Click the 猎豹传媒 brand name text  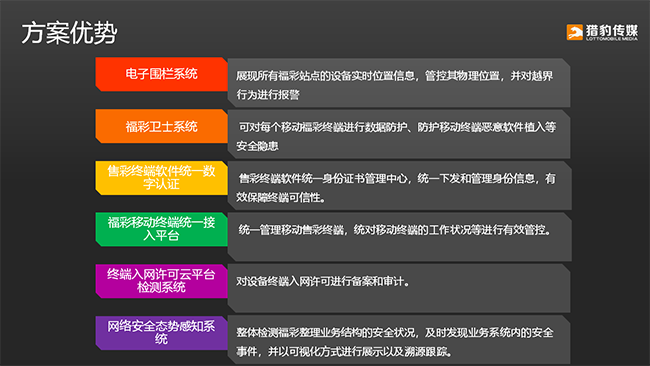coord(612,30)
